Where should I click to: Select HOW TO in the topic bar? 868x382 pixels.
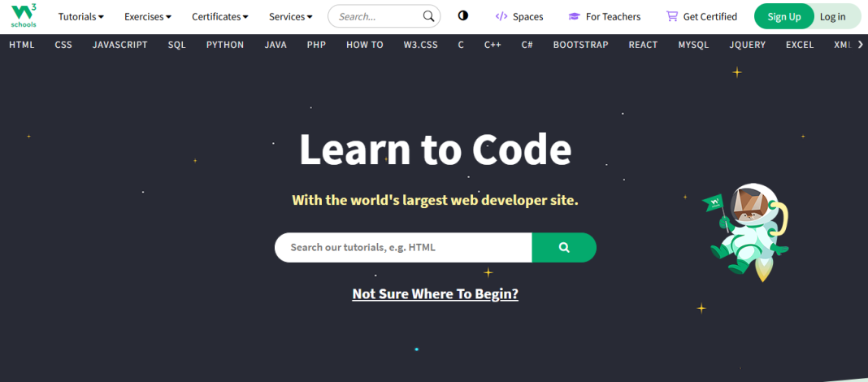tap(365, 45)
